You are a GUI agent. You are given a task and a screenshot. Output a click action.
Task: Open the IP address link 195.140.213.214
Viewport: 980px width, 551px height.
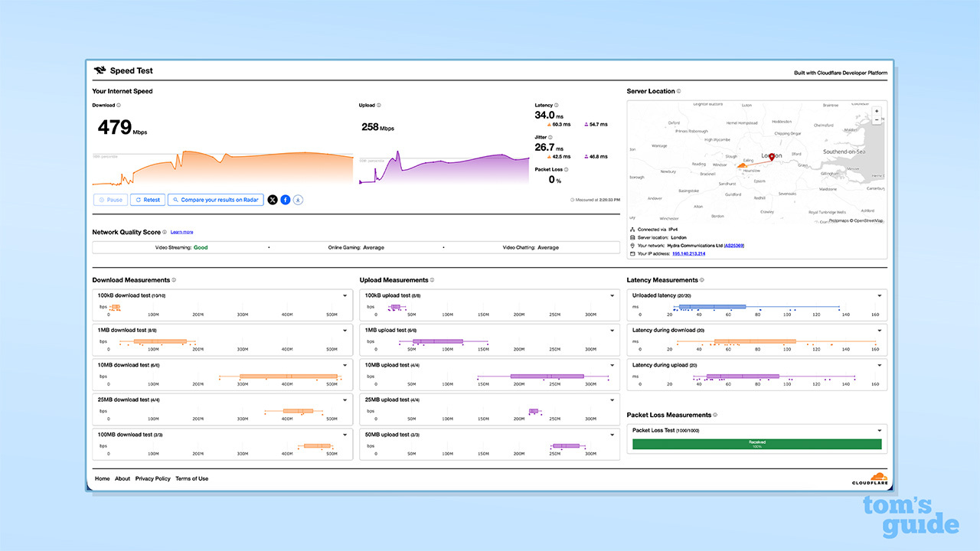tap(689, 253)
